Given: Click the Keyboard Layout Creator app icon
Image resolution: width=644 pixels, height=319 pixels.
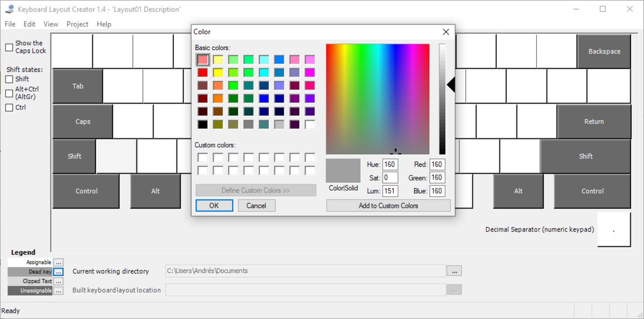Looking at the screenshot, I should click(9, 9).
